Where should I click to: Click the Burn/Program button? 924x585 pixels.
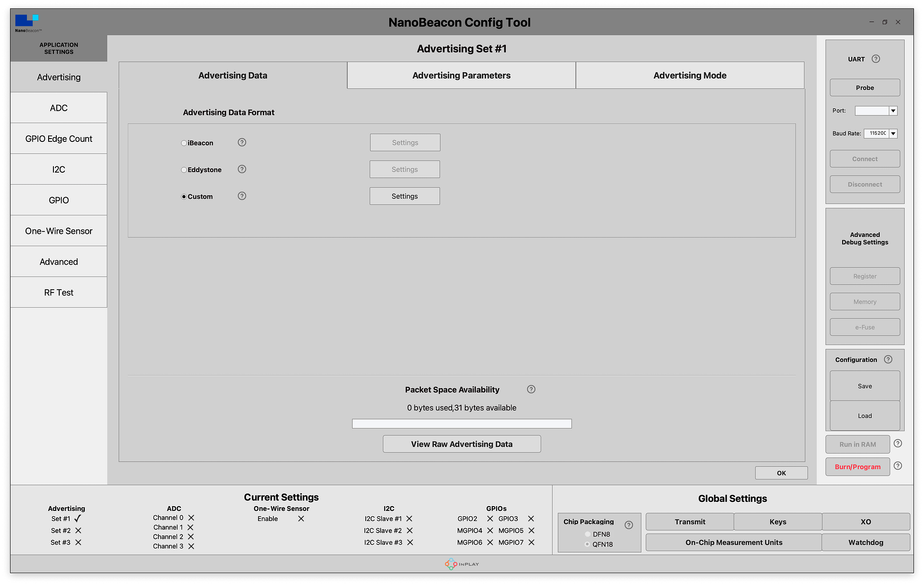(857, 467)
